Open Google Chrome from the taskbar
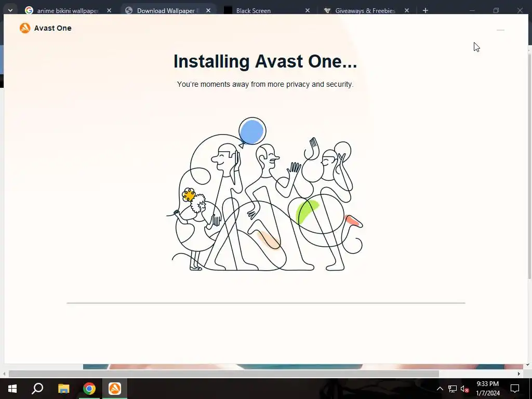Image resolution: width=532 pixels, height=399 pixels. coord(89,389)
